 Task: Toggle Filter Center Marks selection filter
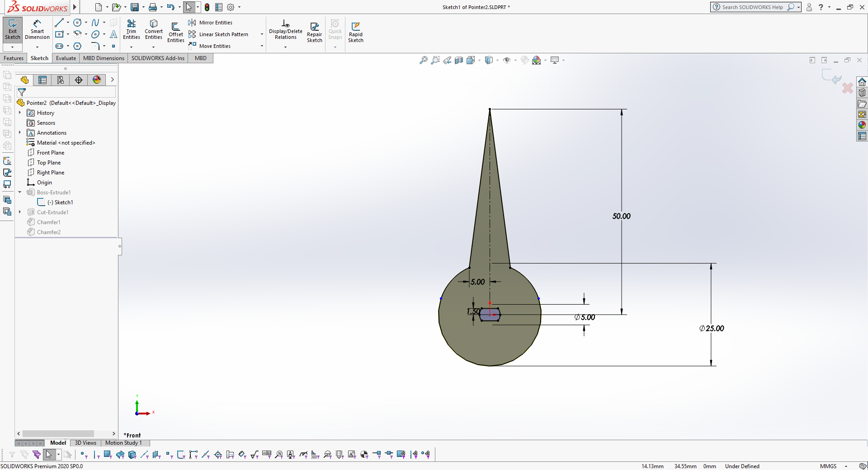click(218, 454)
